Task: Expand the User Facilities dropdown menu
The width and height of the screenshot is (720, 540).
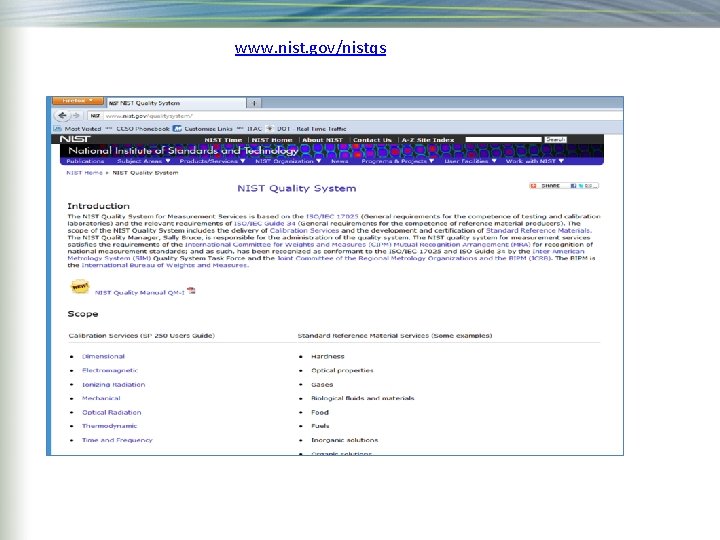Action: coord(470,161)
